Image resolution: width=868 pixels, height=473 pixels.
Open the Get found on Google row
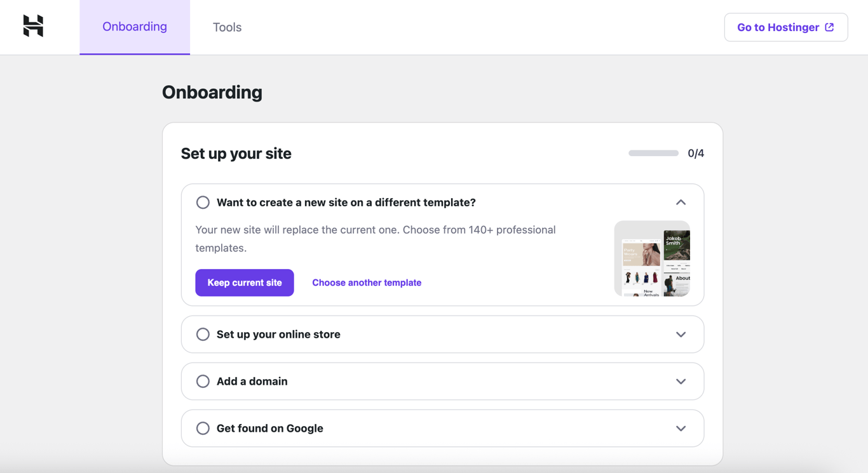tap(442, 428)
